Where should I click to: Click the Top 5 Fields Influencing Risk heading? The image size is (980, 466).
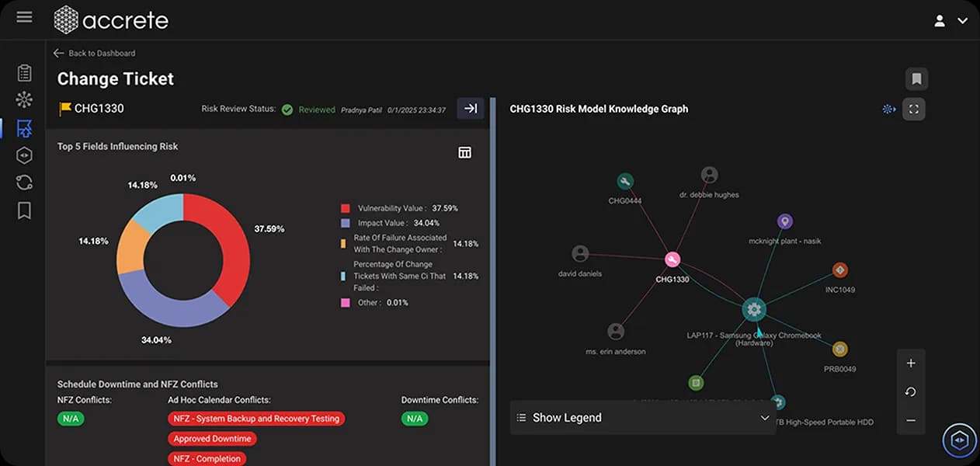(x=117, y=146)
